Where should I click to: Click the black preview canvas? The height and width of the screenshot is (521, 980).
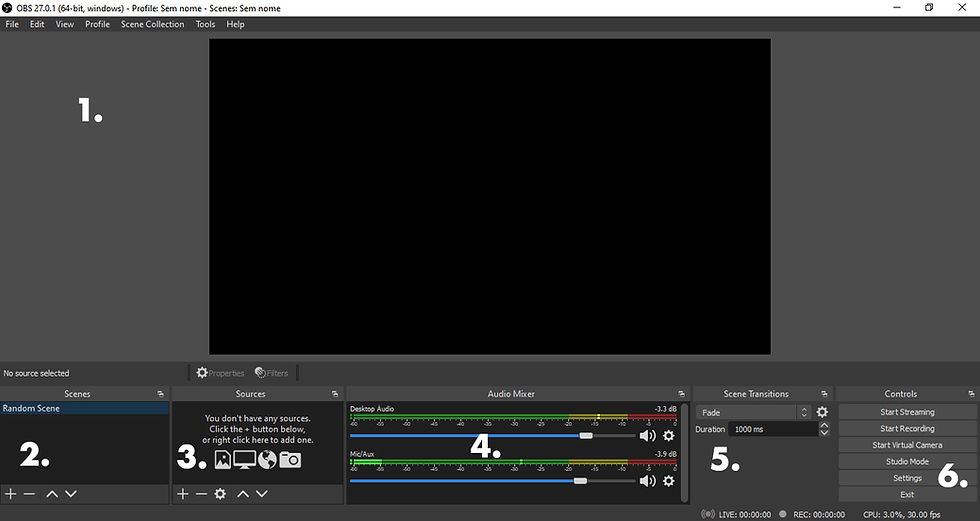[489, 196]
